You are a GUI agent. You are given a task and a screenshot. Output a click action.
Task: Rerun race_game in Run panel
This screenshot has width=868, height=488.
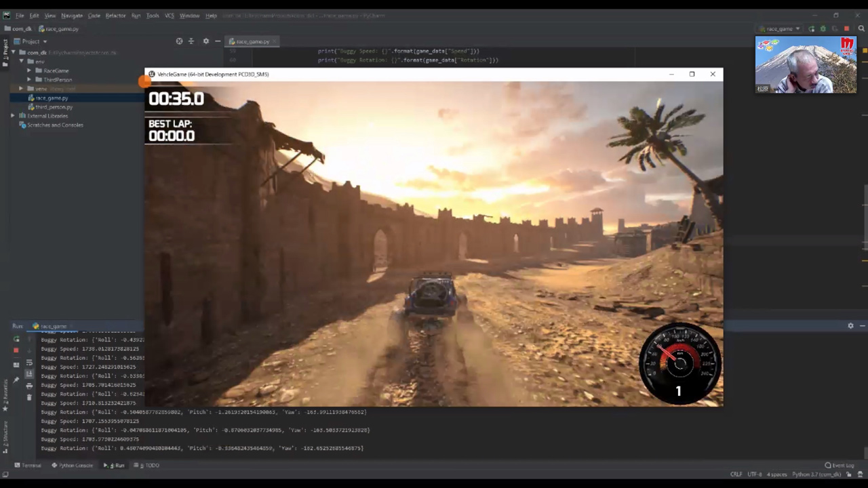16,339
